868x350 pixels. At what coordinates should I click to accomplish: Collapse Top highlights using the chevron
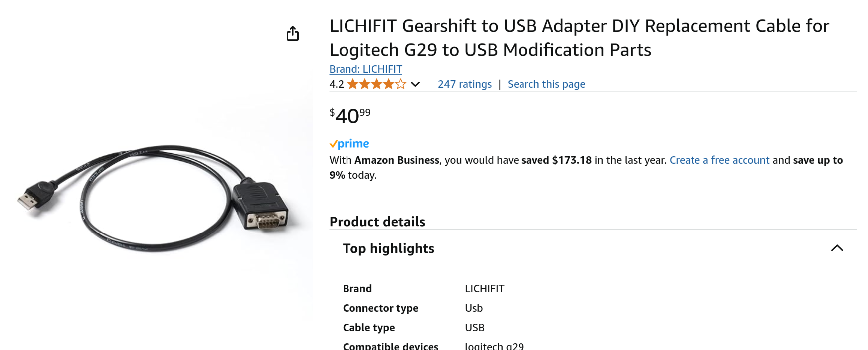point(837,248)
